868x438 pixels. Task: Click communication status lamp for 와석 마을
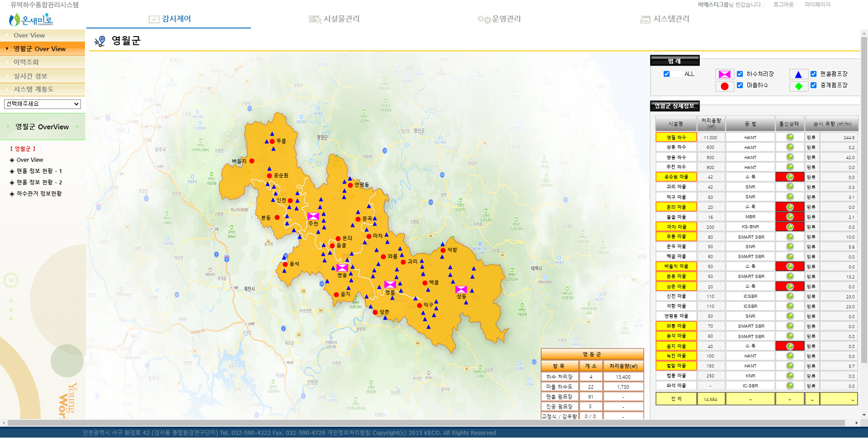[x=790, y=386]
